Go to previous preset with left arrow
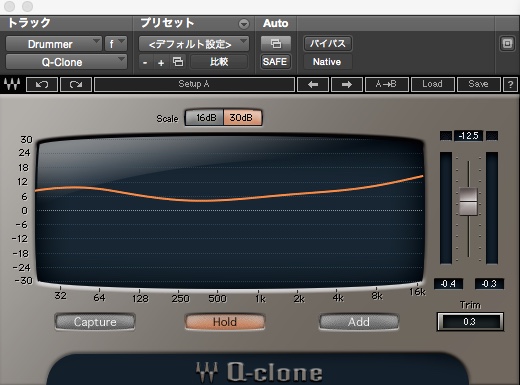 tap(313, 84)
